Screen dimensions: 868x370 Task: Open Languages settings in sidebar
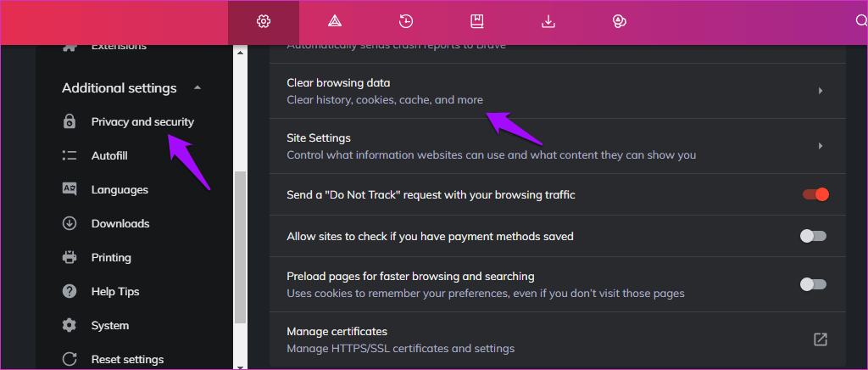pyautogui.click(x=120, y=190)
